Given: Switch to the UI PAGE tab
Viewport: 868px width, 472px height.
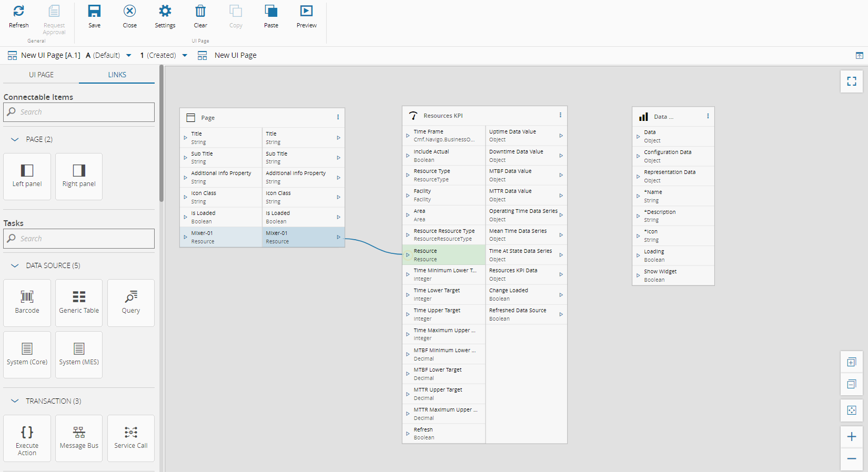Looking at the screenshot, I should click(41, 75).
